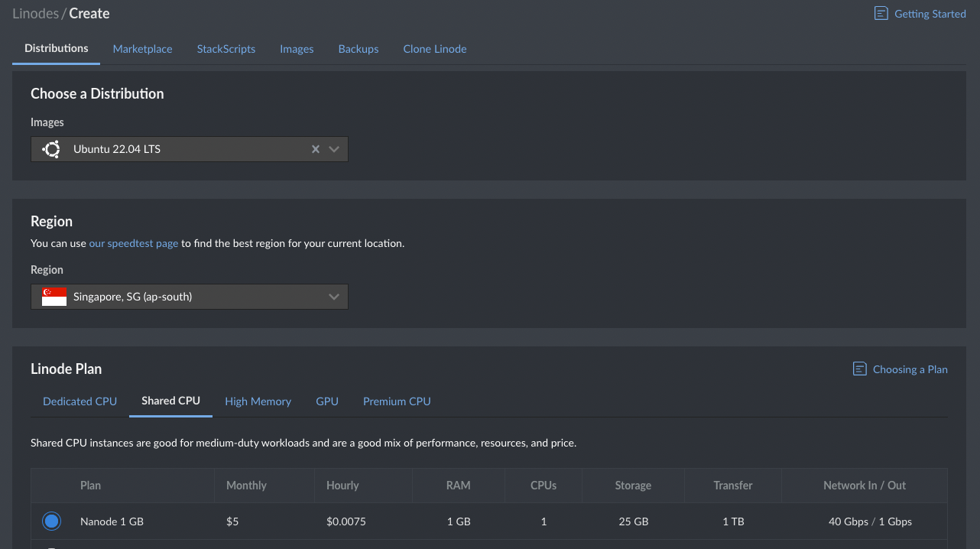Screen dimensions: 980x549
Task: Select the Dedicated CPU plan tab
Action: tap(80, 401)
